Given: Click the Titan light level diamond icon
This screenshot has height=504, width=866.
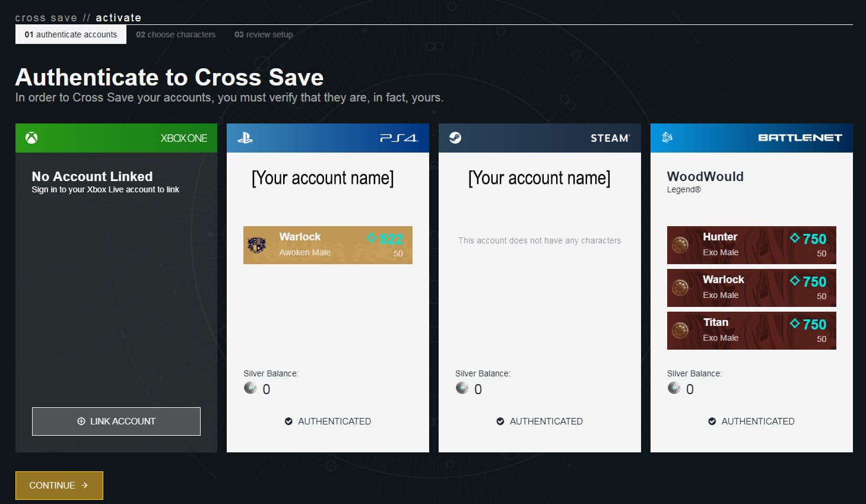Looking at the screenshot, I should (x=795, y=324).
